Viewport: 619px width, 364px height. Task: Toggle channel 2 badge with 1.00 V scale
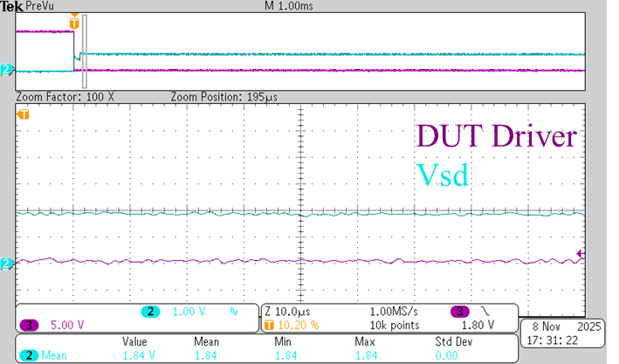pos(150,311)
